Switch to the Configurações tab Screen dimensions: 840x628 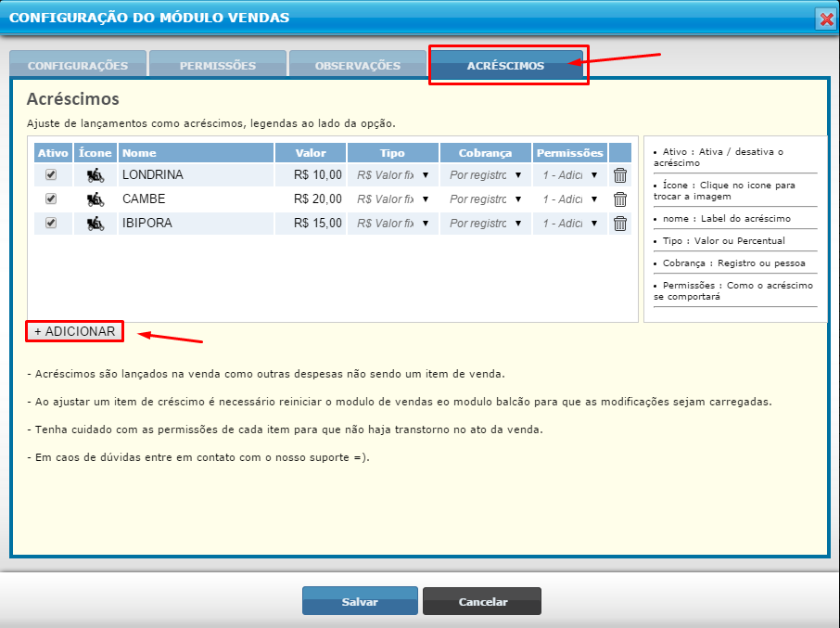point(78,65)
